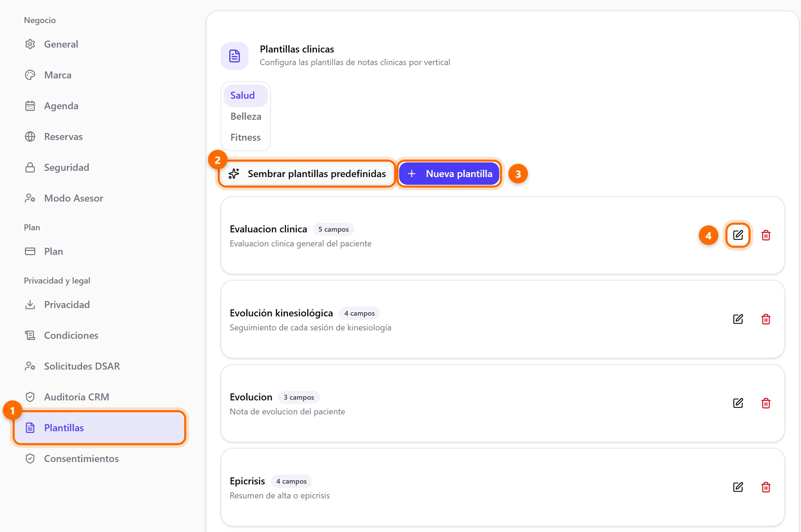Go to Agenda settings

(99, 106)
